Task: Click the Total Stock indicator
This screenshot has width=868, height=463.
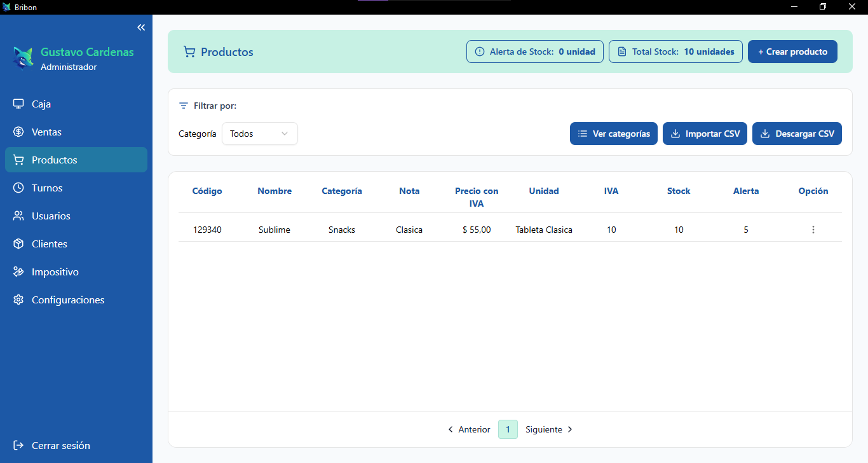Action: (675, 52)
